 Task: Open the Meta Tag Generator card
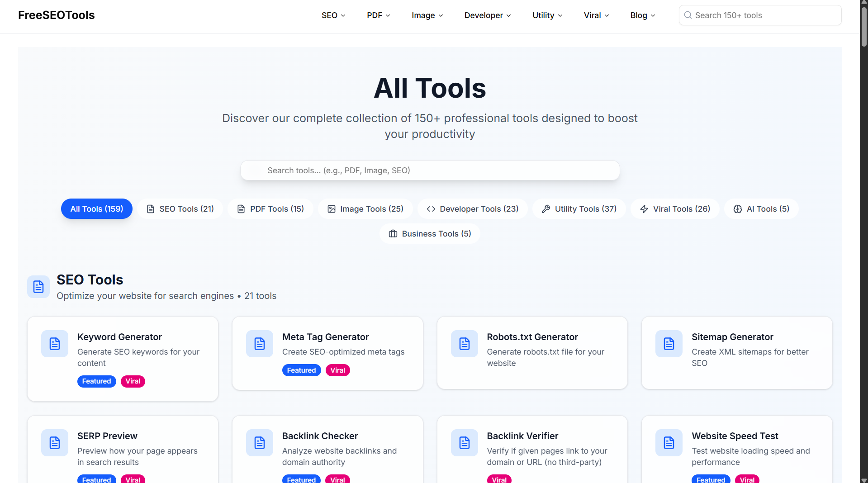(x=327, y=353)
